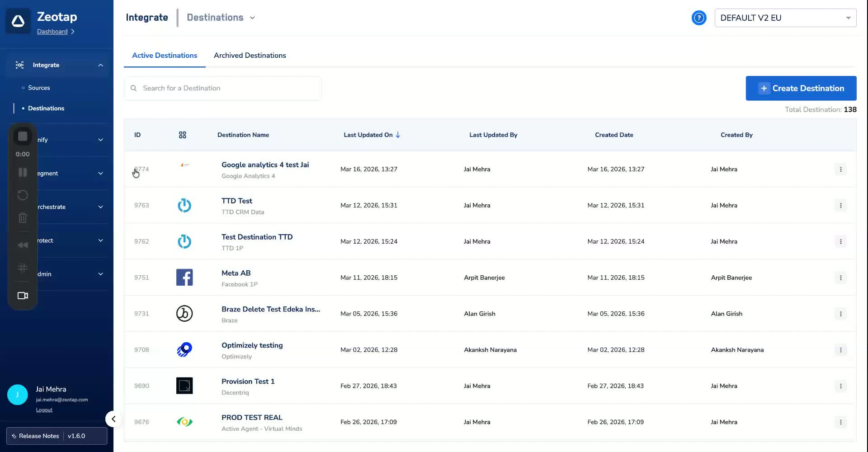Click the rewind icon in recorder widget
Viewport: 868px width, 452px height.
pos(23,245)
